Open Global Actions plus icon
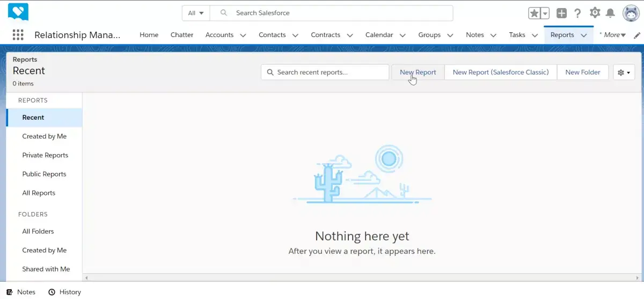Viewport: 644px width, 299px height. click(561, 13)
